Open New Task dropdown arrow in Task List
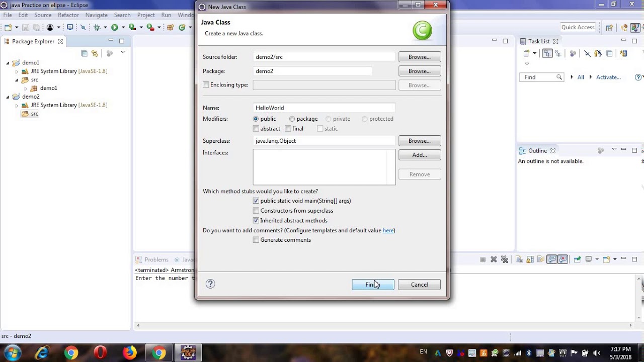Viewport: 644px width, 362px height. click(x=535, y=53)
